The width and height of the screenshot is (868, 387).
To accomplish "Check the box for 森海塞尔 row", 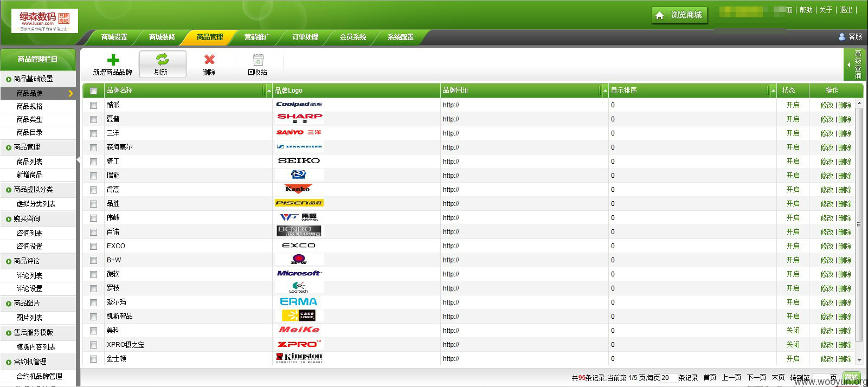I will (93, 147).
